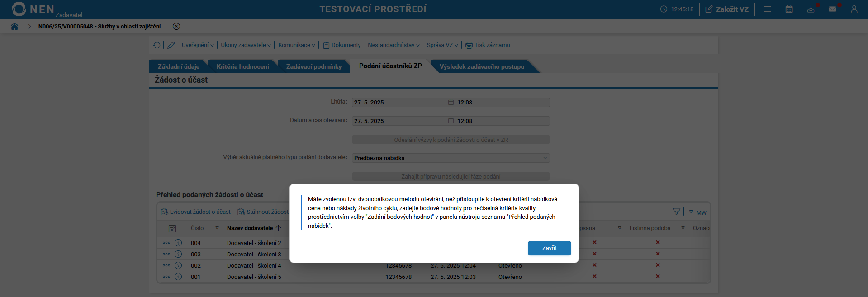Open row 003 three-dot actions menu
This screenshot has height=297, width=868.
pos(166,254)
